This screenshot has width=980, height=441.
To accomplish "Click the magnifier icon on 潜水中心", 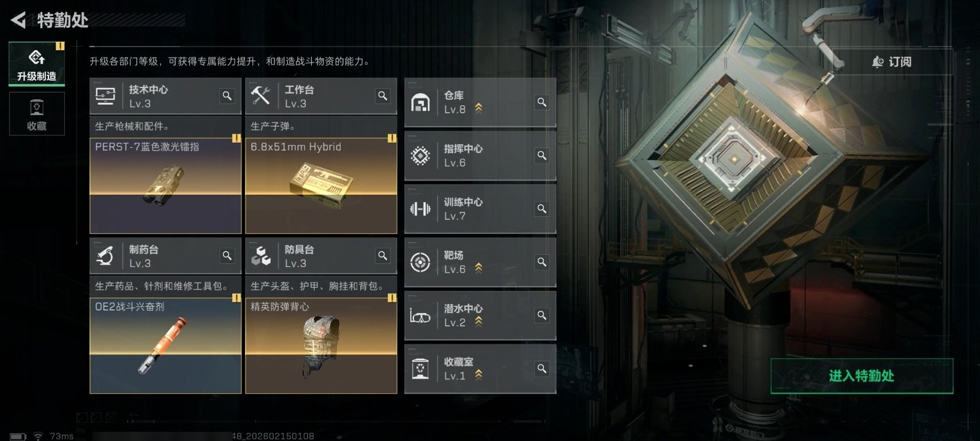I will [542, 315].
